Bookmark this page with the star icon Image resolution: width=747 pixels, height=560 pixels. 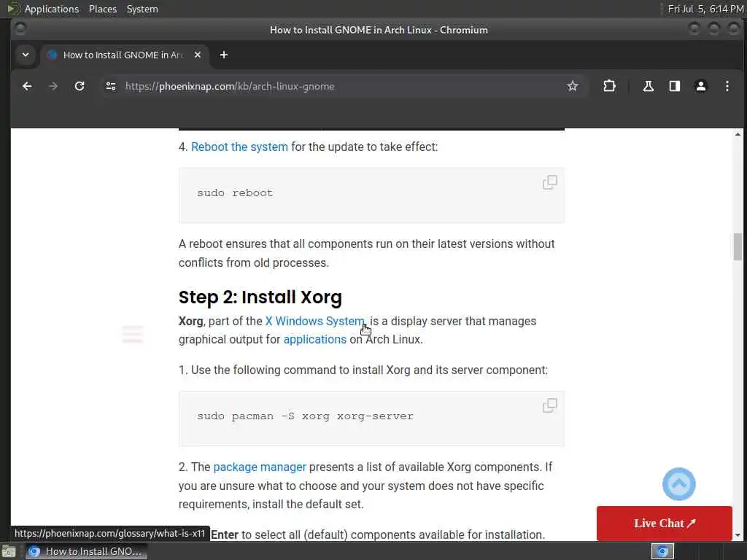(x=572, y=86)
